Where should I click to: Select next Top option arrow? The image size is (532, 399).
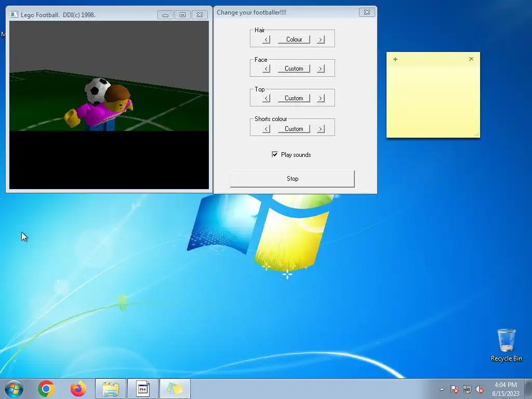[321, 98]
